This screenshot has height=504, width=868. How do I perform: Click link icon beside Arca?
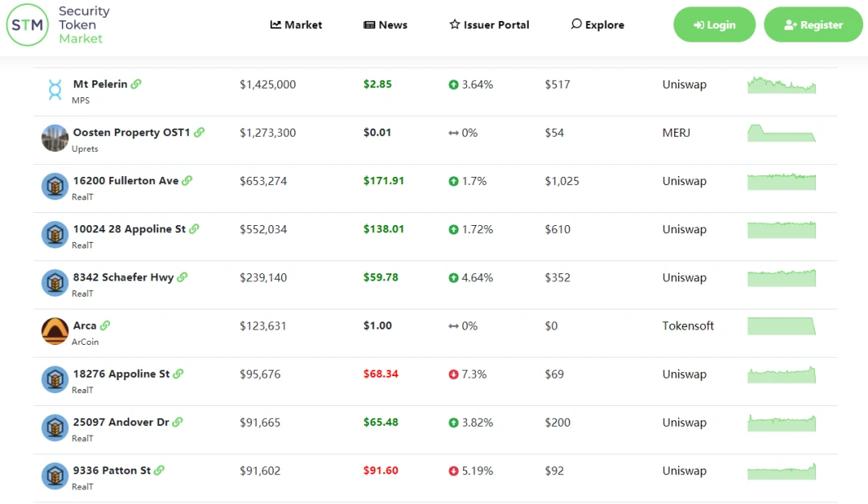point(105,326)
